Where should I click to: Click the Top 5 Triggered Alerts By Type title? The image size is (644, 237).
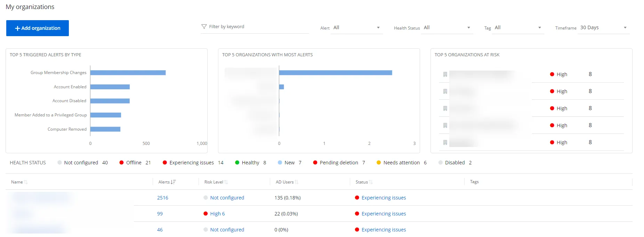click(x=46, y=55)
